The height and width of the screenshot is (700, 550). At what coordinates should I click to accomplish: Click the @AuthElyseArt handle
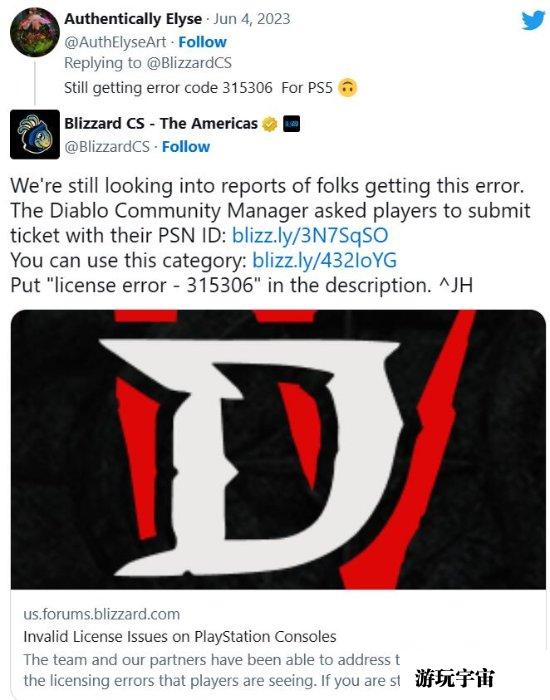click(115, 42)
